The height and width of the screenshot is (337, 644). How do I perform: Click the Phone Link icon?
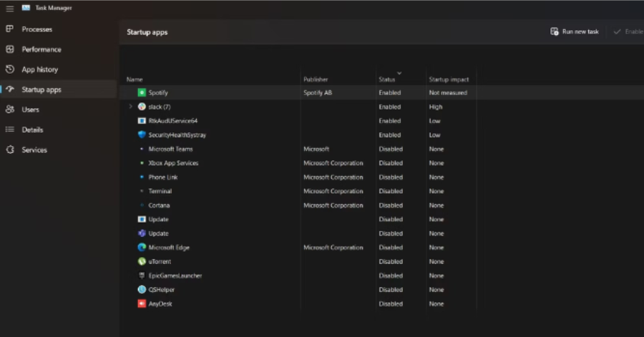pyautogui.click(x=142, y=177)
